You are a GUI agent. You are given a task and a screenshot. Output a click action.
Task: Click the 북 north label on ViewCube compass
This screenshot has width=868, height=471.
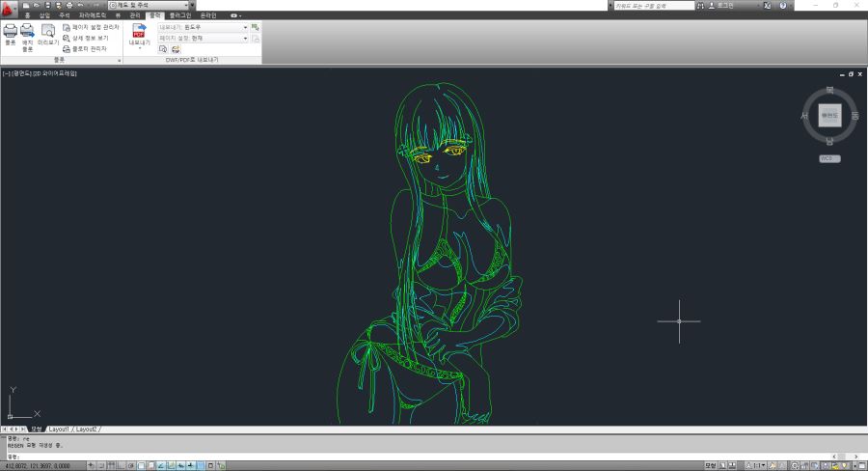pyautogui.click(x=829, y=90)
